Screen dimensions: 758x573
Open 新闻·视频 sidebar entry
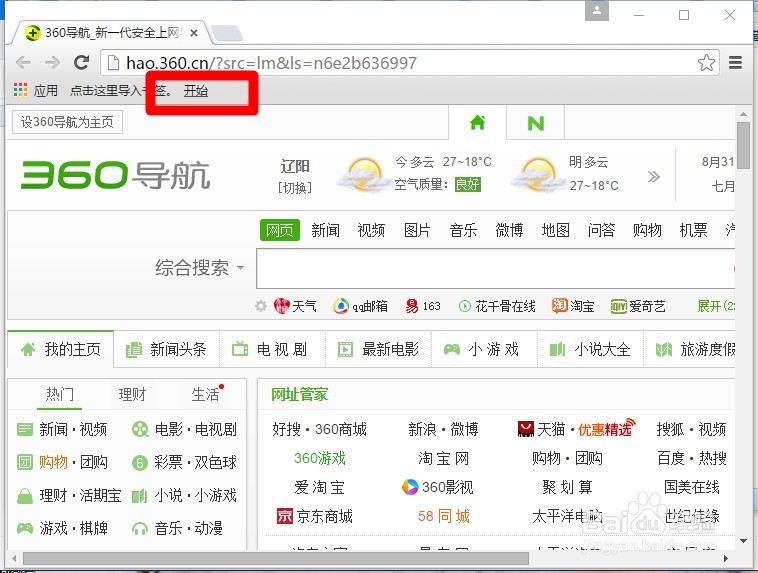[x=62, y=429]
